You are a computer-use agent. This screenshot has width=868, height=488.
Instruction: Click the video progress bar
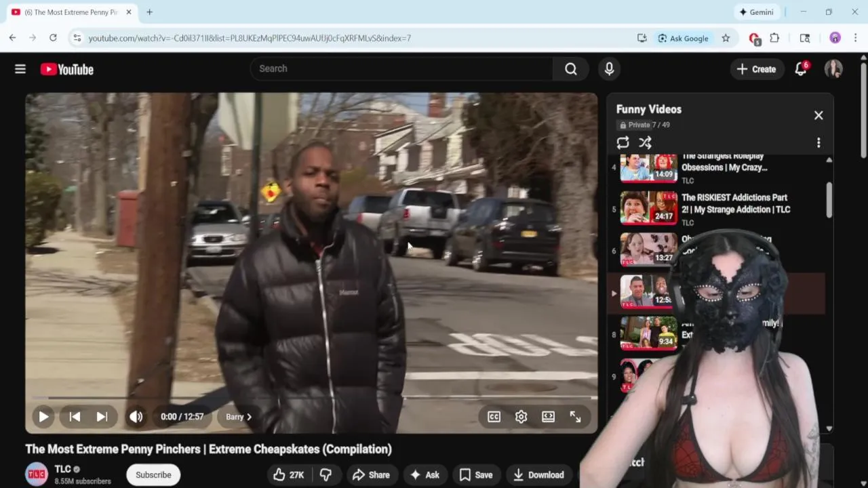click(x=311, y=398)
